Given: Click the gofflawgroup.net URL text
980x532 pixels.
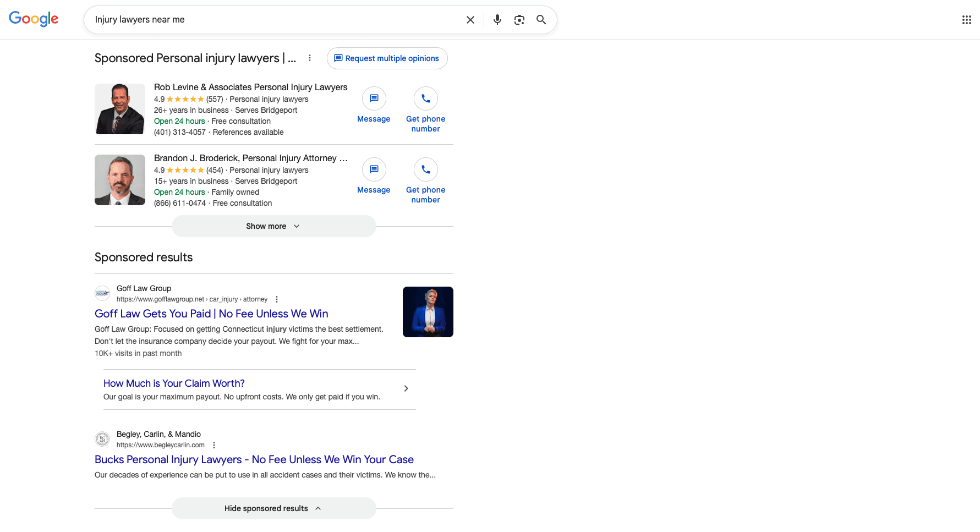Looking at the screenshot, I should coord(192,299).
